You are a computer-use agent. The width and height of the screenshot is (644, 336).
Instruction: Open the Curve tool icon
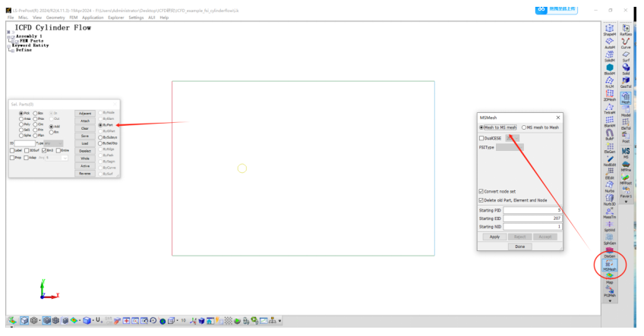pos(626,42)
